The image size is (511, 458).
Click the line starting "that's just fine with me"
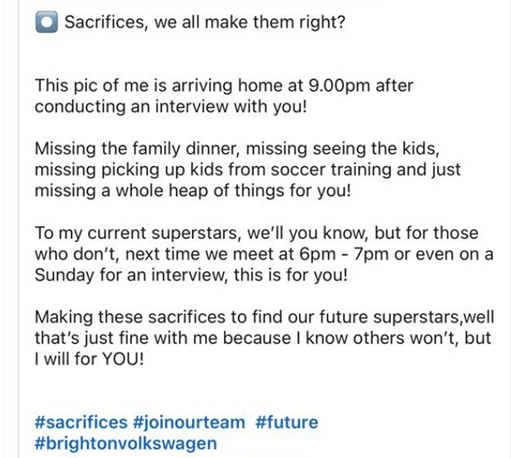263,338
